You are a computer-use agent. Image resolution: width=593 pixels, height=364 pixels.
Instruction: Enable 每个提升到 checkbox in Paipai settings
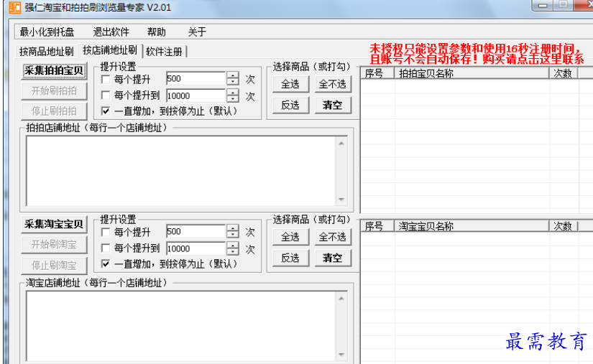point(106,95)
